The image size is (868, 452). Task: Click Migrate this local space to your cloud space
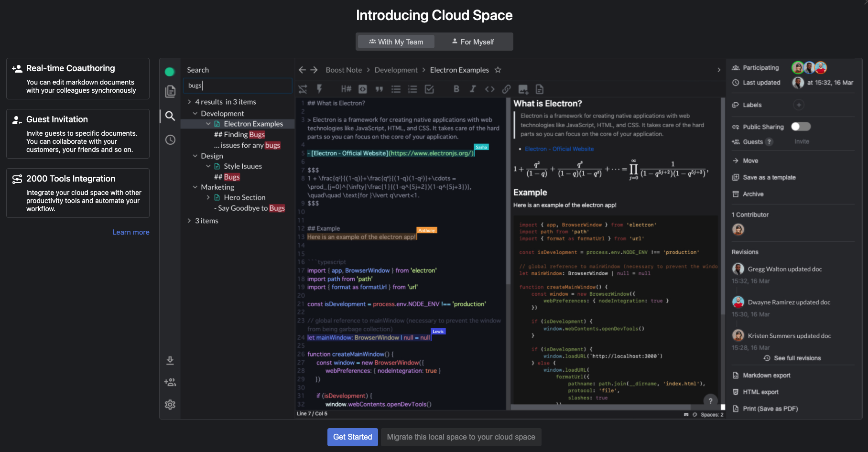coord(461,437)
